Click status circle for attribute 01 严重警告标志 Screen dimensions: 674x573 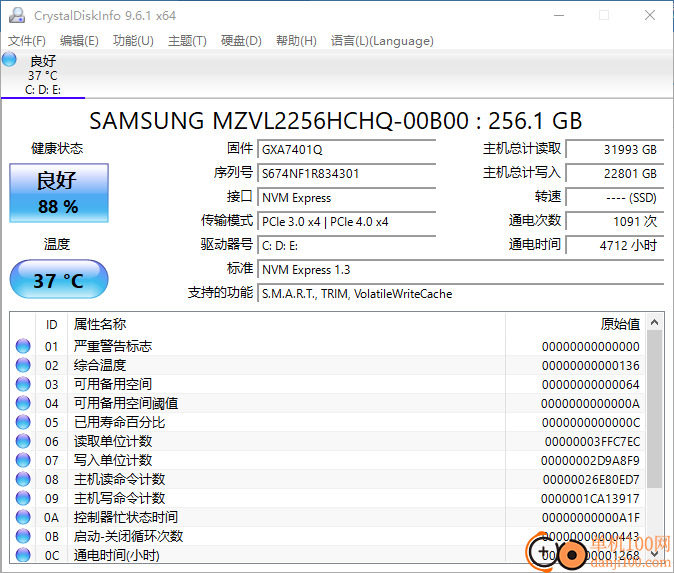tap(23, 346)
